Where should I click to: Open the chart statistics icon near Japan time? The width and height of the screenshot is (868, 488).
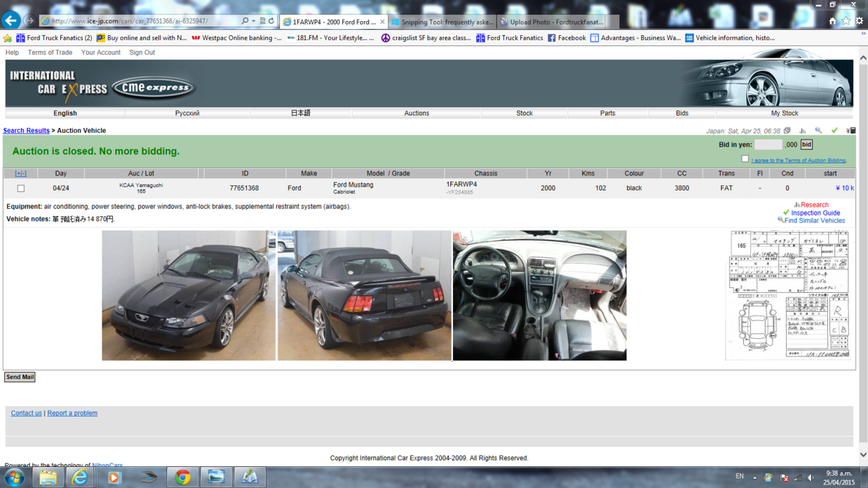coord(802,131)
